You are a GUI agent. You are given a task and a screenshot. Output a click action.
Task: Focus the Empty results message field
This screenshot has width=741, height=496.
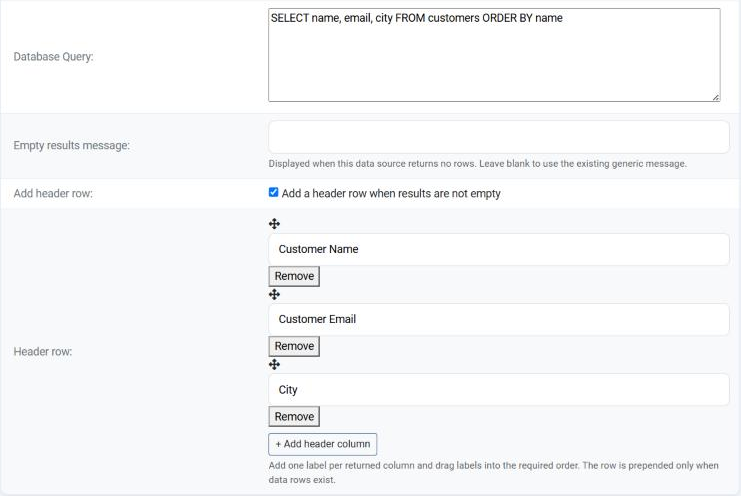pyautogui.click(x=499, y=137)
